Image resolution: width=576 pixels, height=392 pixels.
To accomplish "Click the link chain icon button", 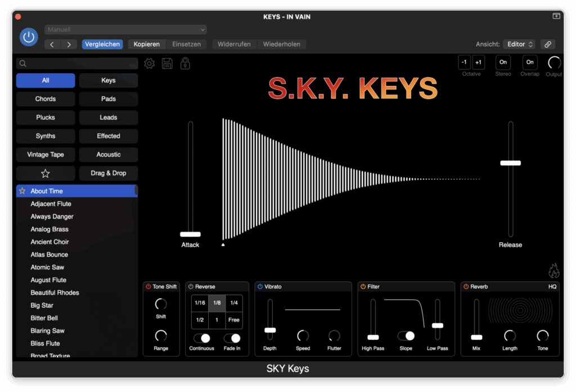I will [x=547, y=44].
